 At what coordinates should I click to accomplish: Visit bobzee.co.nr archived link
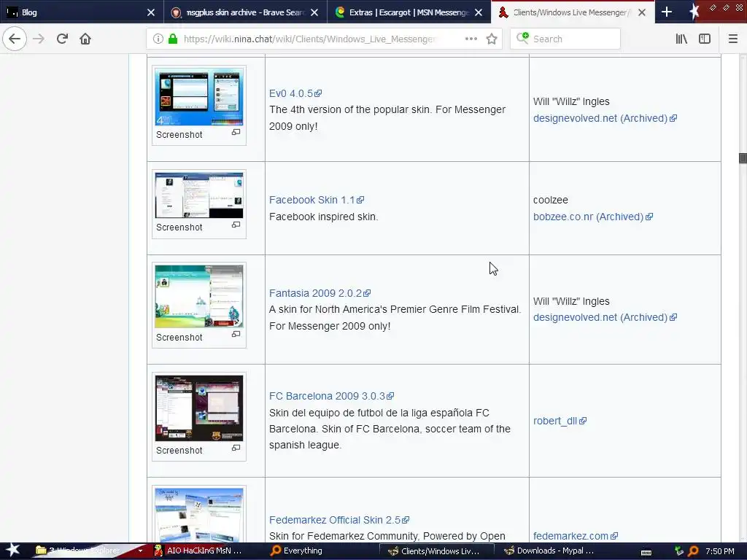coord(593,217)
